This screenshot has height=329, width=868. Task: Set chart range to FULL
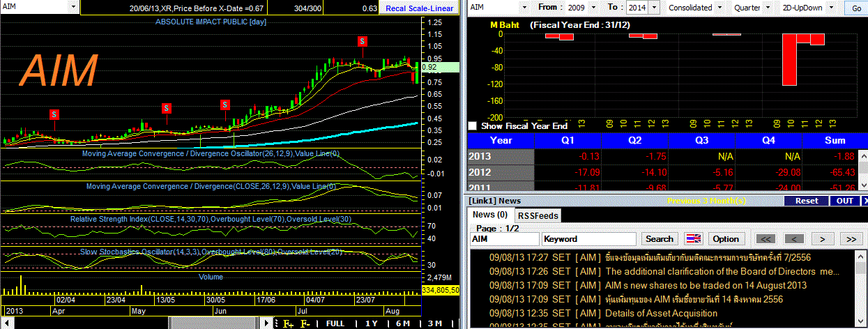335,323
